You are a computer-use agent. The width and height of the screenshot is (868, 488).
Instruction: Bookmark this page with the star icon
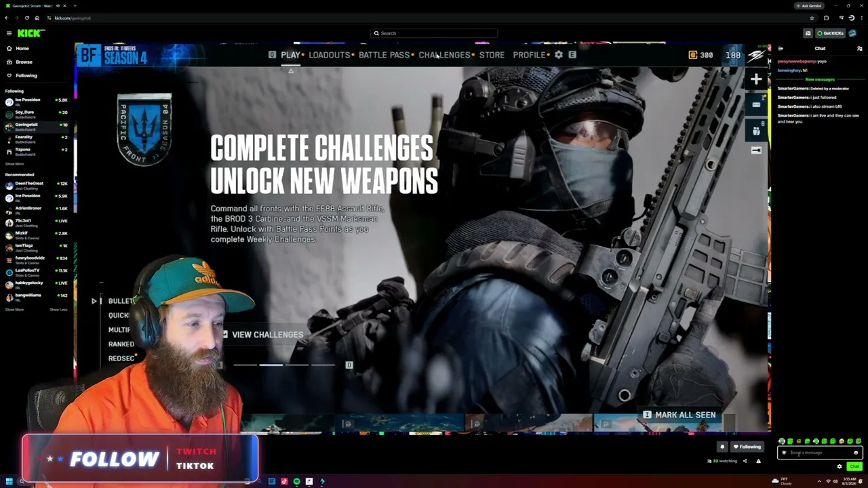pos(812,18)
